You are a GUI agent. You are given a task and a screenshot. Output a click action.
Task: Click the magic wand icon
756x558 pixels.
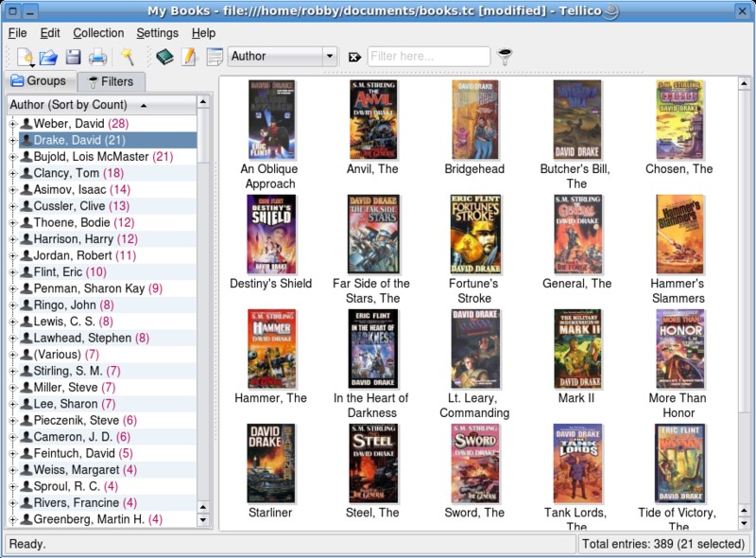pyautogui.click(x=128, y=57)
